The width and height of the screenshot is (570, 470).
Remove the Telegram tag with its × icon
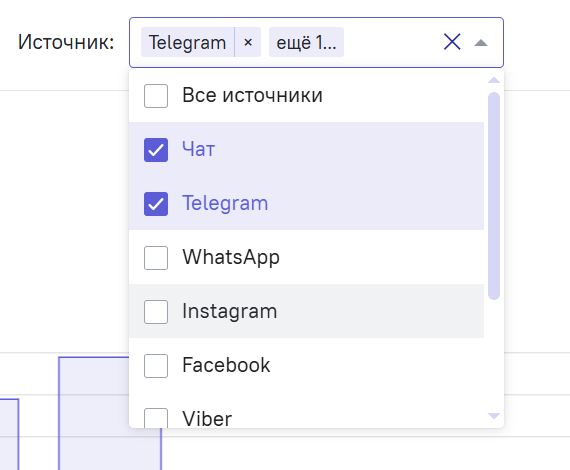point(248,42)
